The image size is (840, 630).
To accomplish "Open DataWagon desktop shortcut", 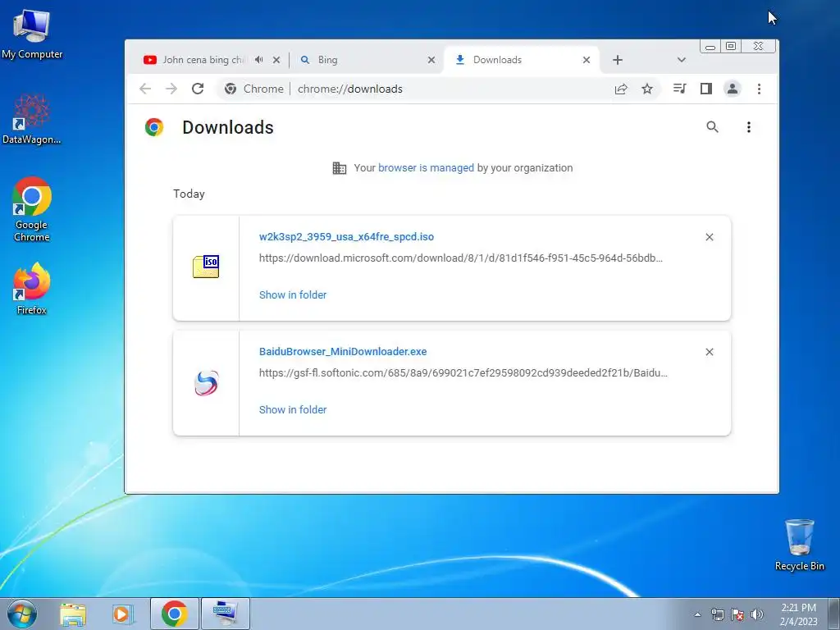I will 32,119.
